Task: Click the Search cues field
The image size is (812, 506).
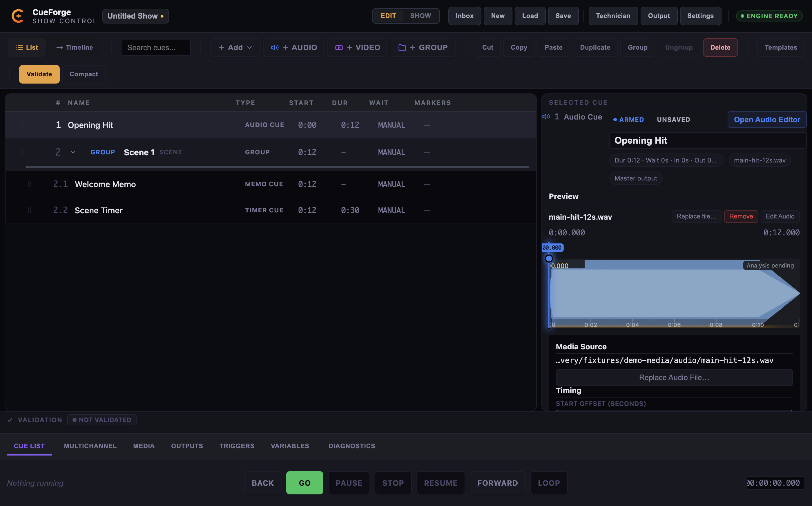Action: click(155, 48)
